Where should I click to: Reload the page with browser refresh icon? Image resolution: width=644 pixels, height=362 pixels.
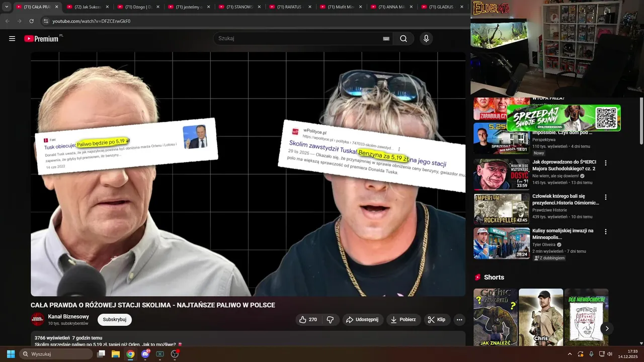point(32,21)
